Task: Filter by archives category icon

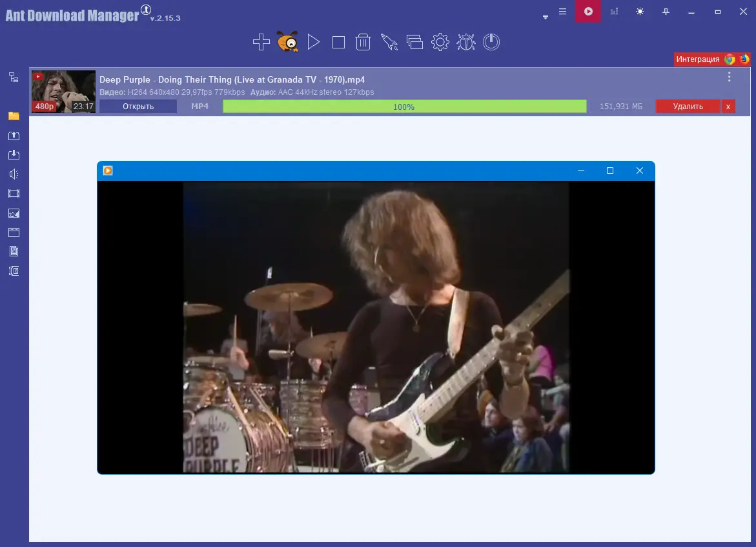Action: point(14,271)
